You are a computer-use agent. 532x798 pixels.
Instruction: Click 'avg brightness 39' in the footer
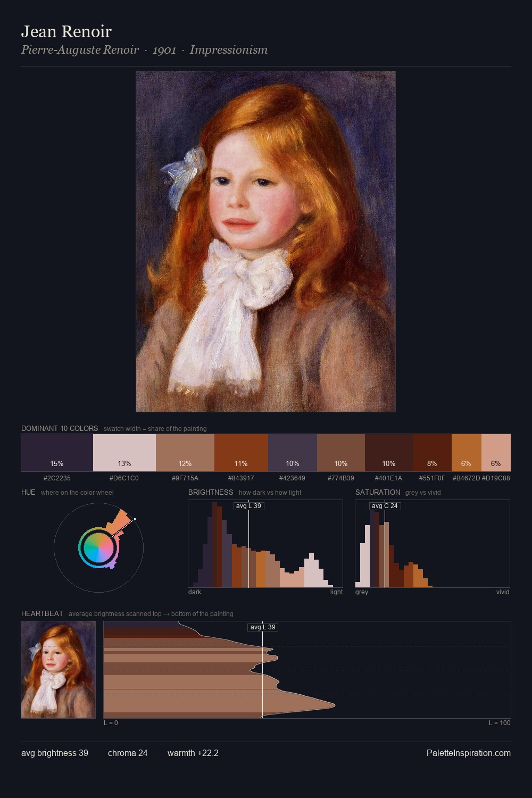coord(55,753)
